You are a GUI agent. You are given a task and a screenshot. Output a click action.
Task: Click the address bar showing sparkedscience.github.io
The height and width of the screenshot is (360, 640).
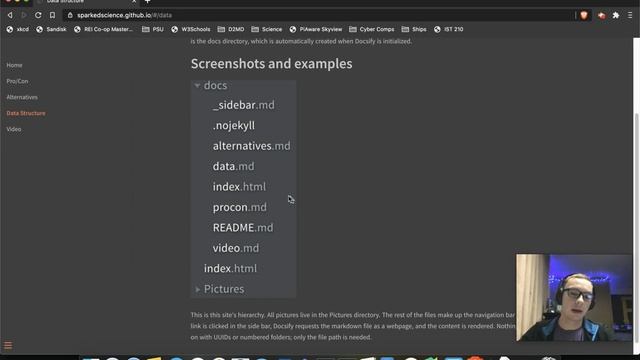tap(318, 15)
